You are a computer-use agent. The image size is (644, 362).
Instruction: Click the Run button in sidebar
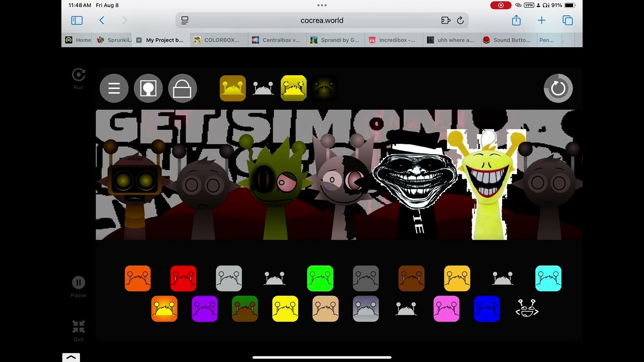pyautogui.click(x=78, y=79)
